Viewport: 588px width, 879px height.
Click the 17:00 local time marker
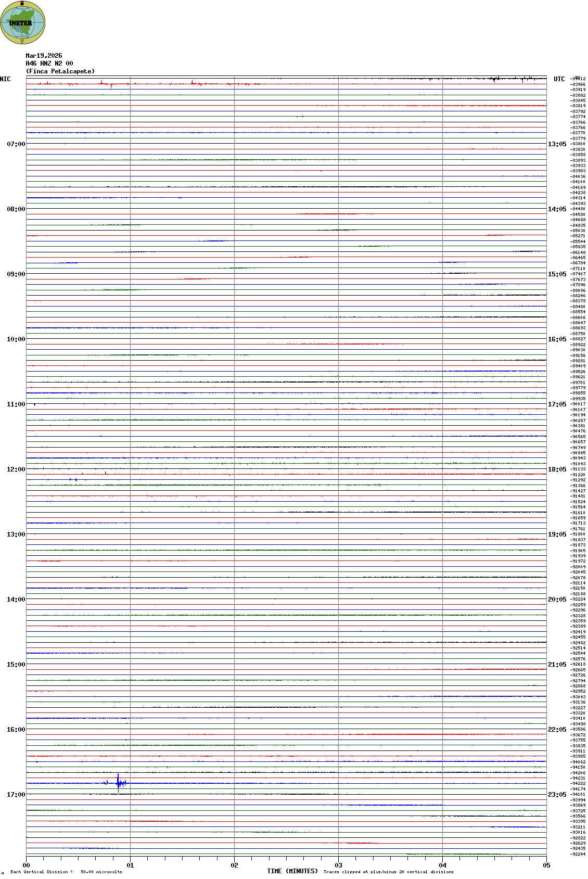tap(16, 795)
